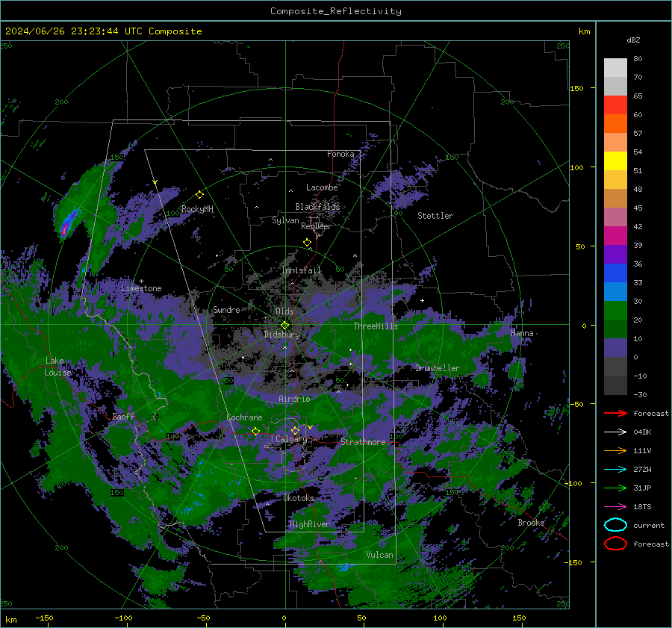Pick the light gray 70-80 dBZ swatch

615,68
